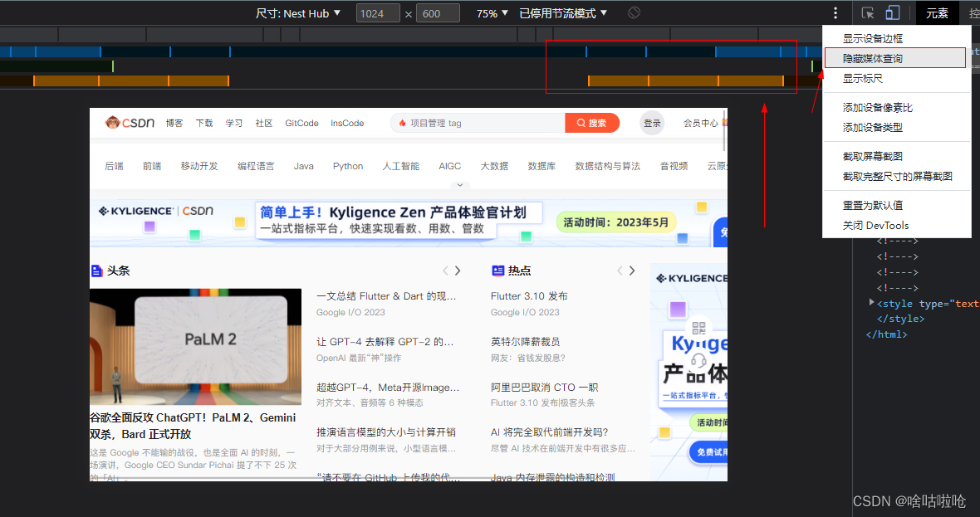The height and width of the screenshot is (517, 980).
Task: Open the 博客 nav link
Action: pyautogui.click(x=174, y=123)
